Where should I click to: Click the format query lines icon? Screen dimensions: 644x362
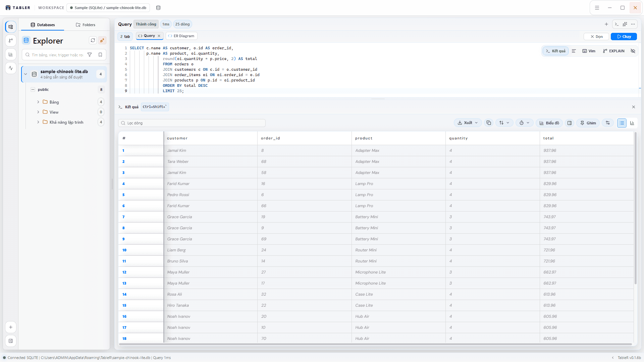[x=574, y=51]
